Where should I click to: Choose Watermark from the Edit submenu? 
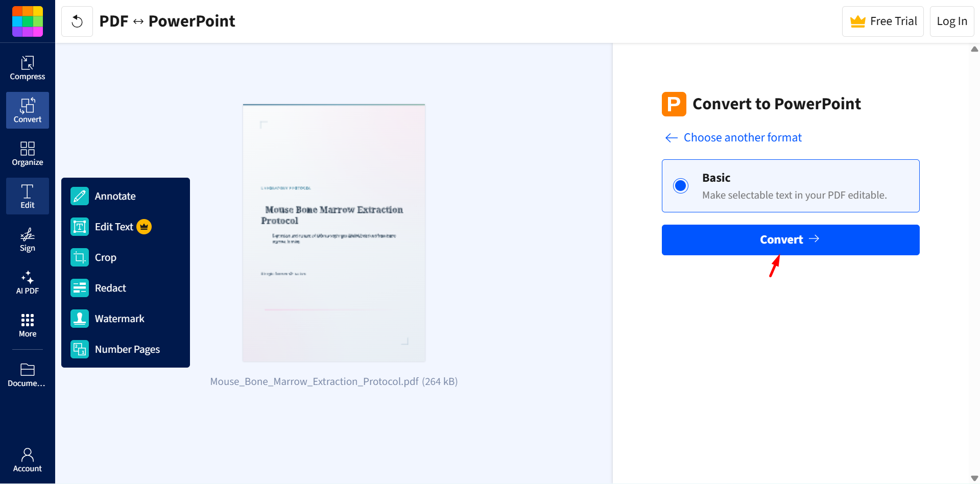click(126, 319)
